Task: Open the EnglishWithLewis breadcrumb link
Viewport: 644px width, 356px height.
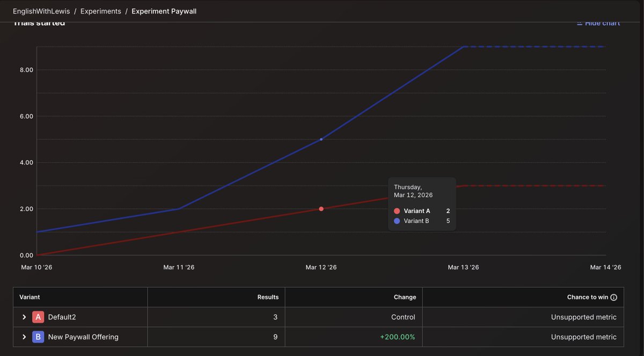Action: tap(41, 11)
